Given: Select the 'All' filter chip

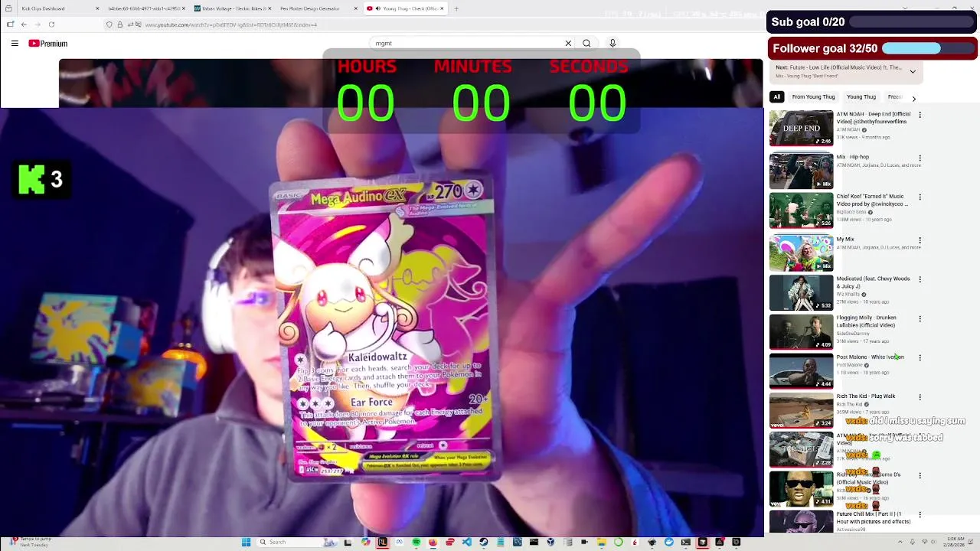Looking at the screenshot, I should pyautogui.click(x=776, y=97).
